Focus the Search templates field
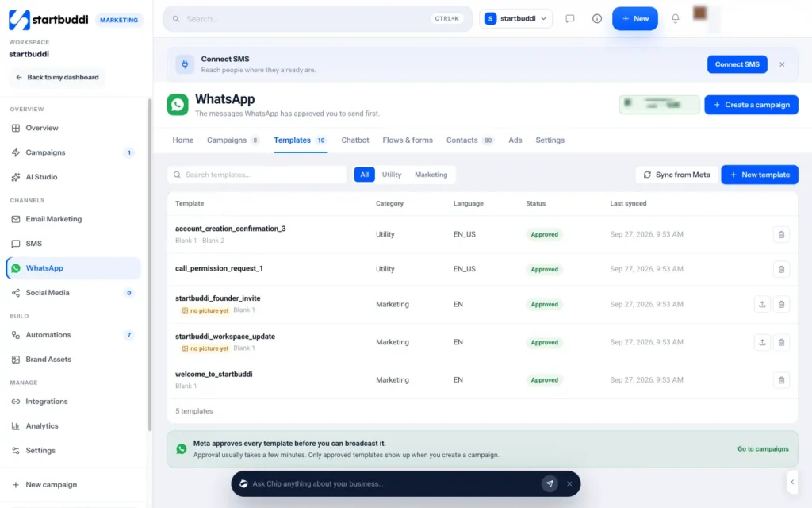Viewport: 812px width, 508px height. pyautogui.click(x=257, y=175)
